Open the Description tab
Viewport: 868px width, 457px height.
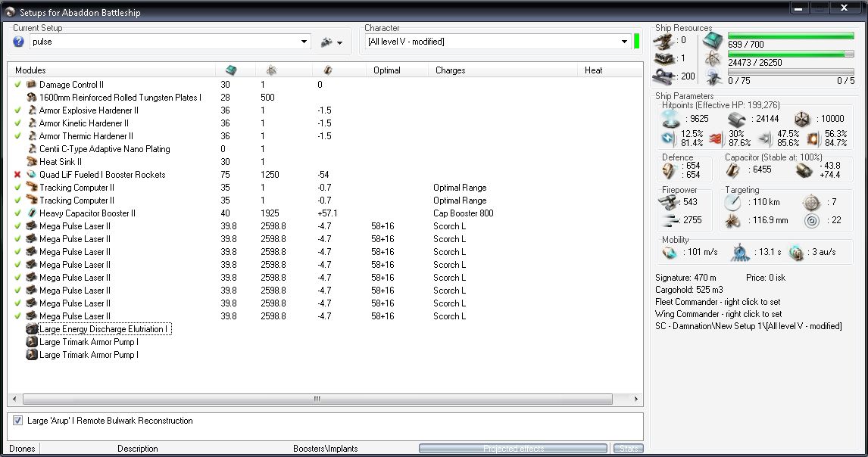pyautogui.click(x=138, y=449)
